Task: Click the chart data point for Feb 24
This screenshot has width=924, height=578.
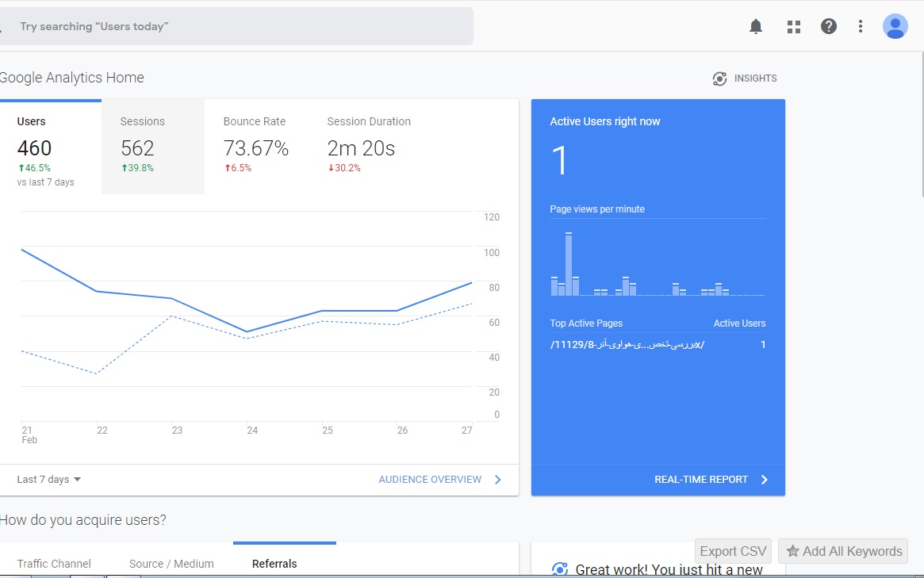Action: [247, 331]
